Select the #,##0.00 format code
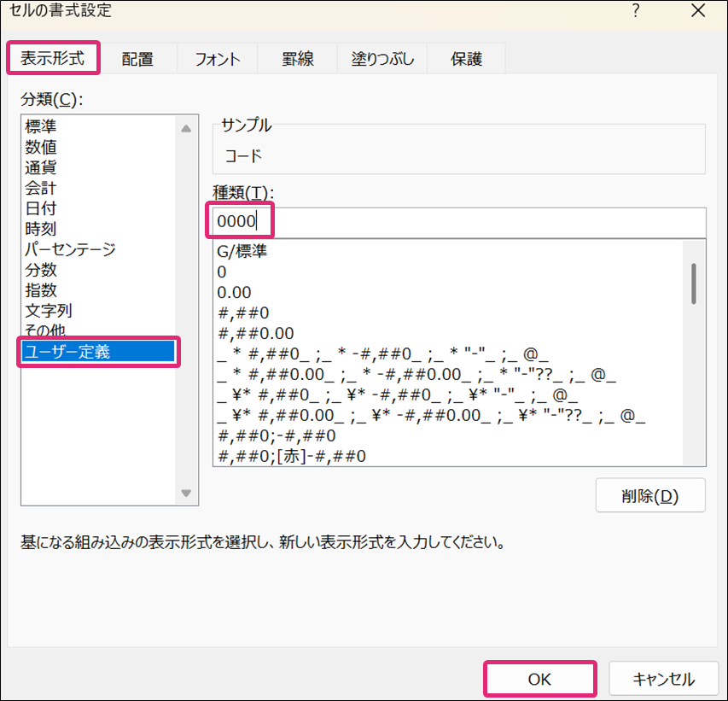728x701 pixels. 256,334
